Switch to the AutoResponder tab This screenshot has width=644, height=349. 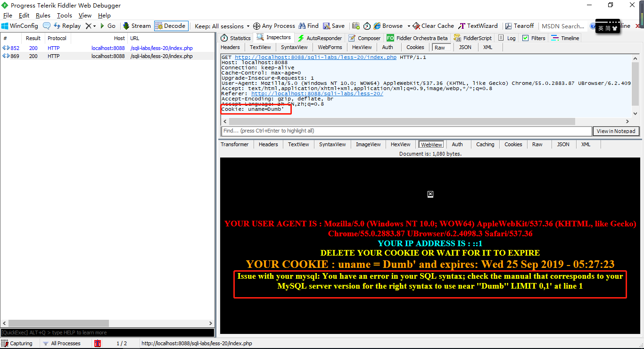pos(319,38)
